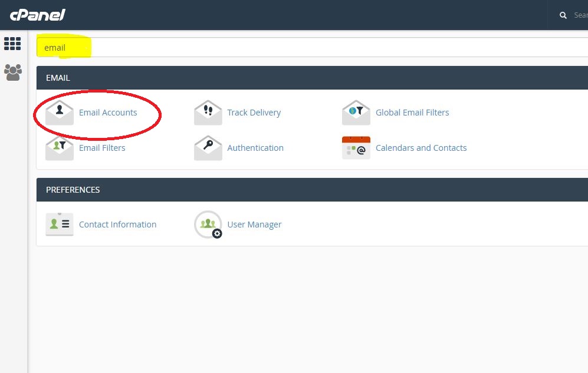
Task: Focus the feature search field containing 'email'
Action: [312, 48]
